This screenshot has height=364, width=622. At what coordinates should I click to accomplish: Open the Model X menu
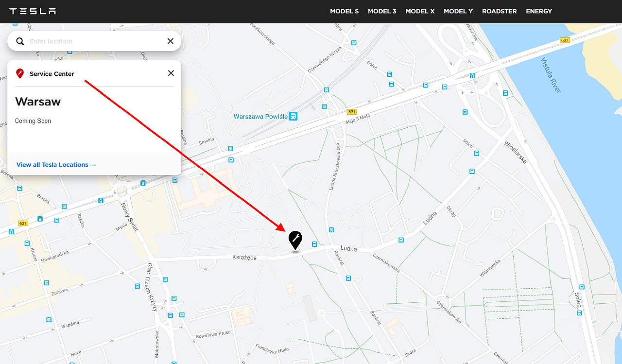(x=420, y=11)
